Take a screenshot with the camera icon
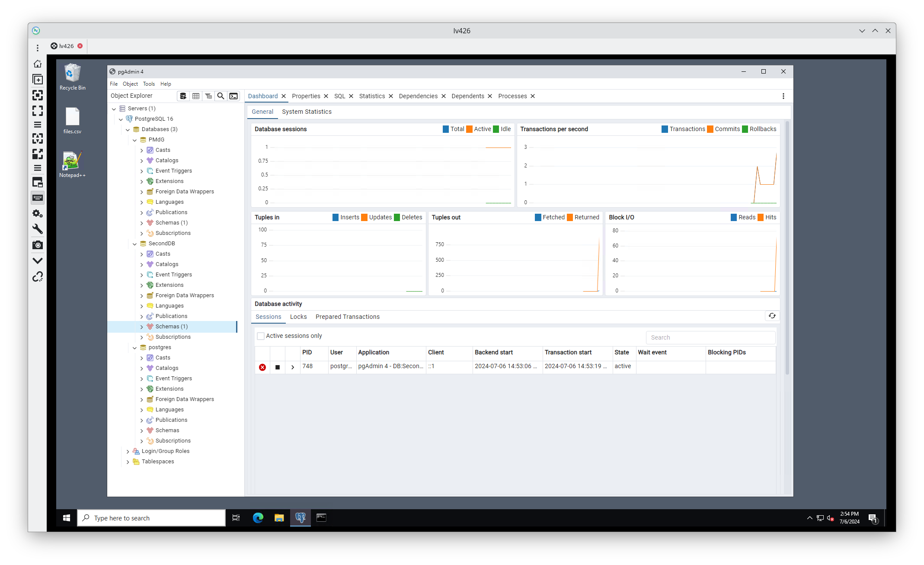 [38, 245]
